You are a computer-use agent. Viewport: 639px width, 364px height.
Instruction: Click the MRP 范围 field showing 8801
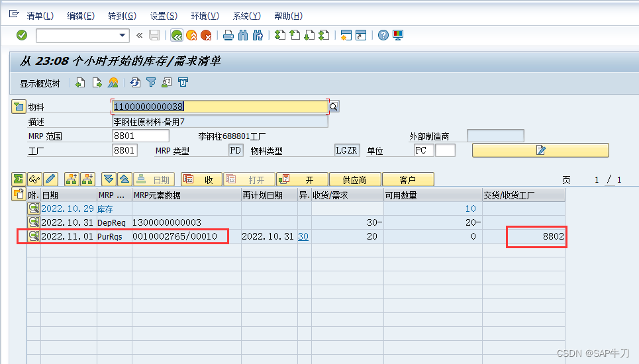tap(140, 136)
